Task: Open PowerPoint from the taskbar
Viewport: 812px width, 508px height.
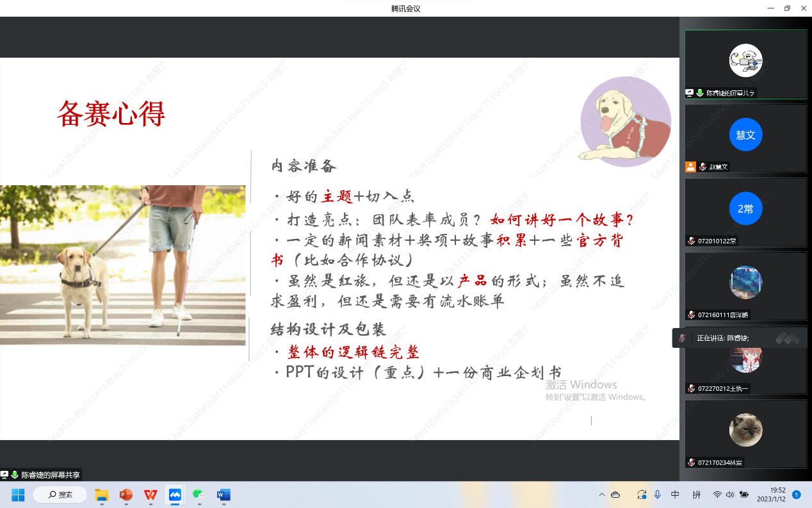Action: (126, 495)
